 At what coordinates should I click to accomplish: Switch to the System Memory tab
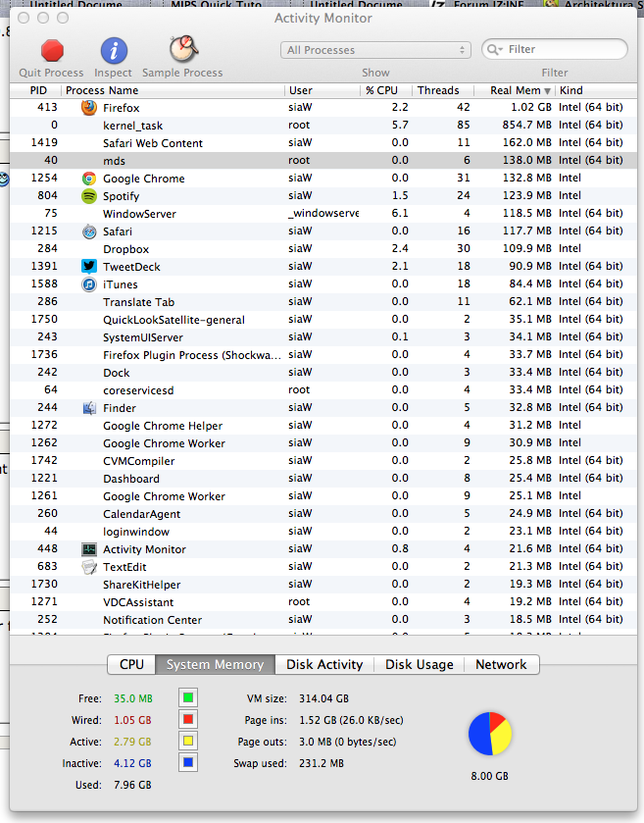(215, 664)
